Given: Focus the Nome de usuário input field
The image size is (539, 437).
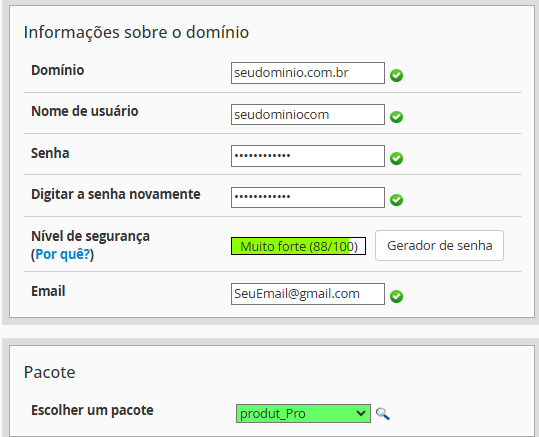Looking at the screenshot, I should (x=308, y=114).
